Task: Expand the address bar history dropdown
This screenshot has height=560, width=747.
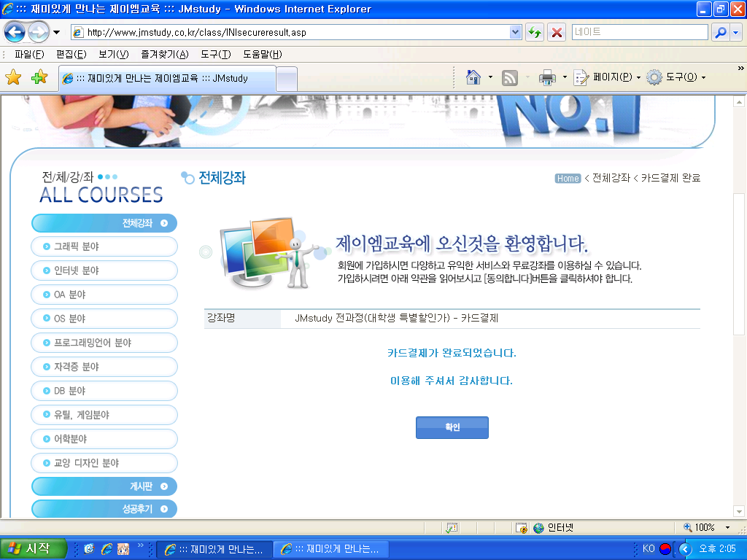Action: coord(516,32)
